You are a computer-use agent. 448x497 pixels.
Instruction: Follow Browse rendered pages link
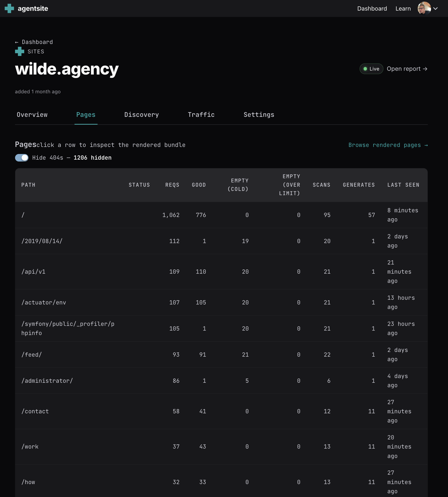pos(388,145)
